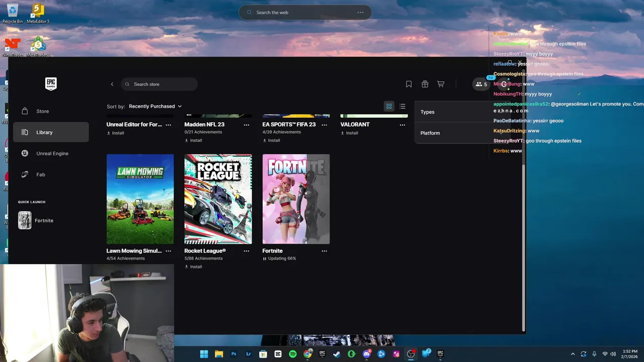Pause the Fortnite update at 66%
Image resolution: width=644 pixels, height=362 pixels.
pos(265,258)
